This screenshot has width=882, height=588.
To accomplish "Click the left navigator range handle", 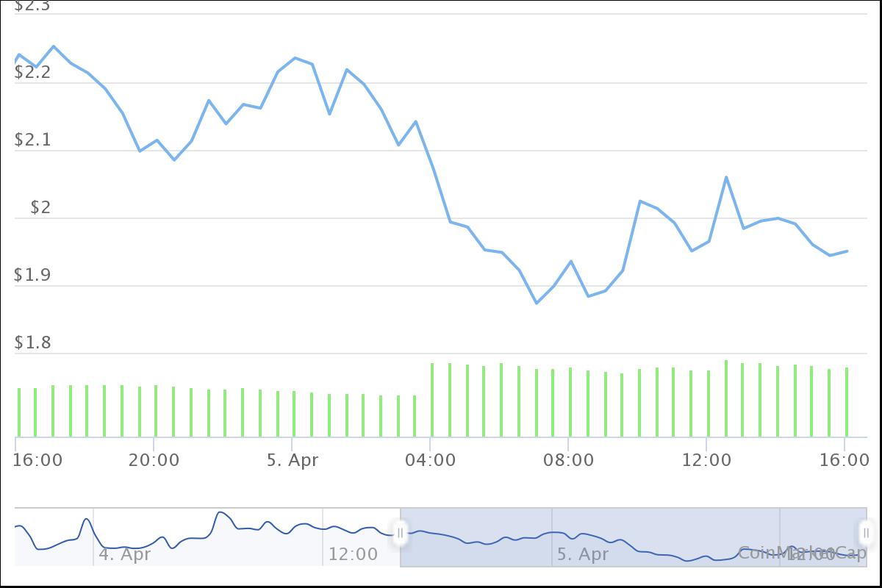I will coord(401,534).
